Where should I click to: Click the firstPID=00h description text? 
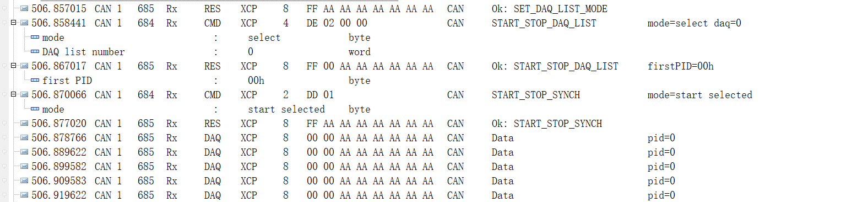pos(681,66)
